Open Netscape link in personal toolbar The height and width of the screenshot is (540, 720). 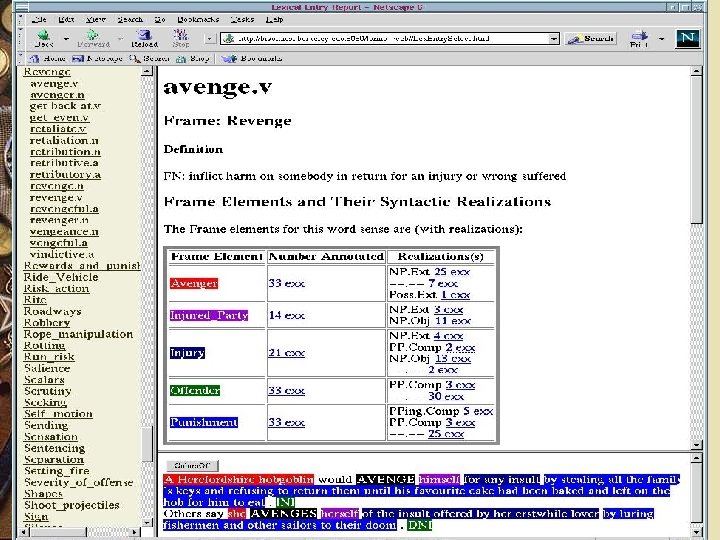(98, 58)
